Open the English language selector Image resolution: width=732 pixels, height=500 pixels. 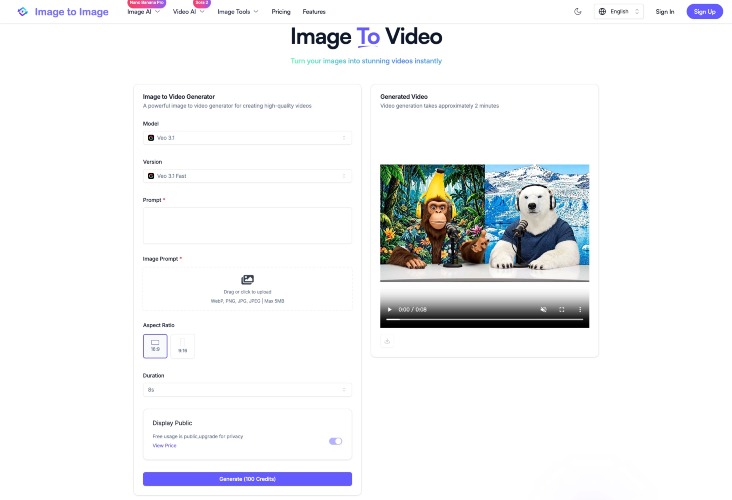click(619, 12)
